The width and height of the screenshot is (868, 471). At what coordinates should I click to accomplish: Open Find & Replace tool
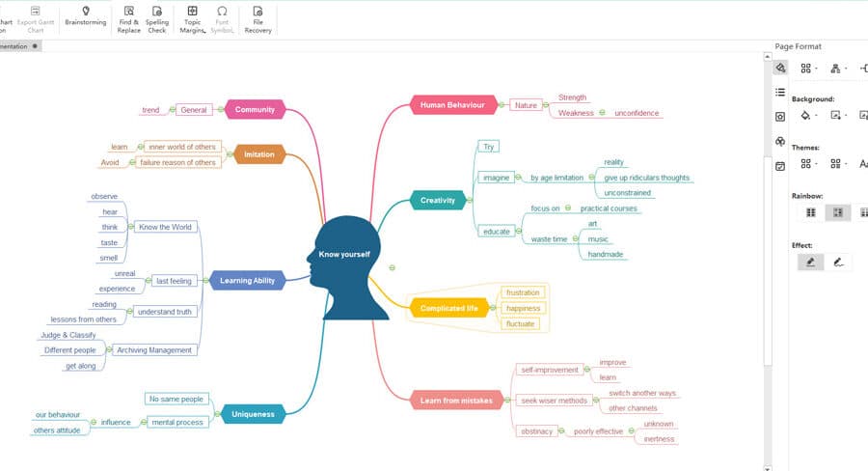click(x=128, y=20)
